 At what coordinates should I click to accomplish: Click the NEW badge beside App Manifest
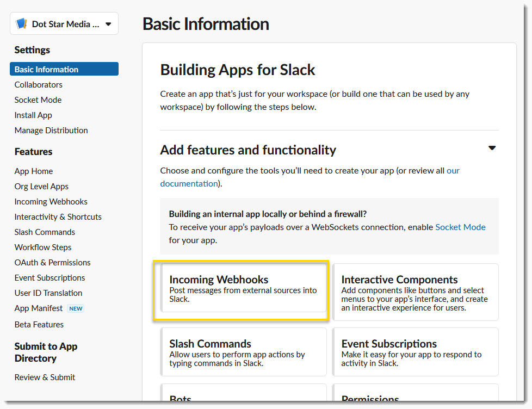pyautogui.click(x=76, y=308)
